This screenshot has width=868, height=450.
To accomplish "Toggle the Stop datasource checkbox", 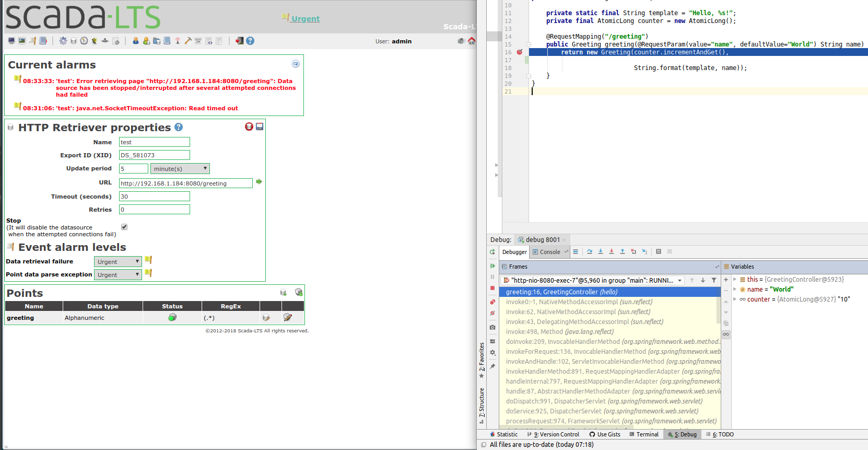I will 124,227.
